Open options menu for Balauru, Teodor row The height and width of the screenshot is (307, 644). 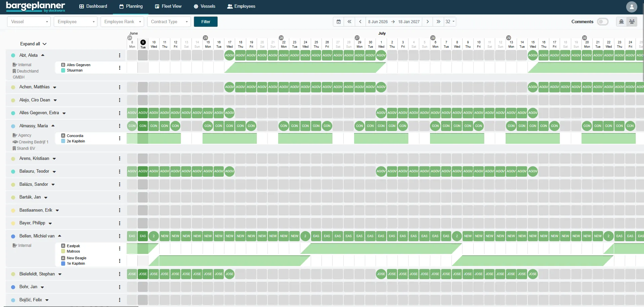point(120,172)
